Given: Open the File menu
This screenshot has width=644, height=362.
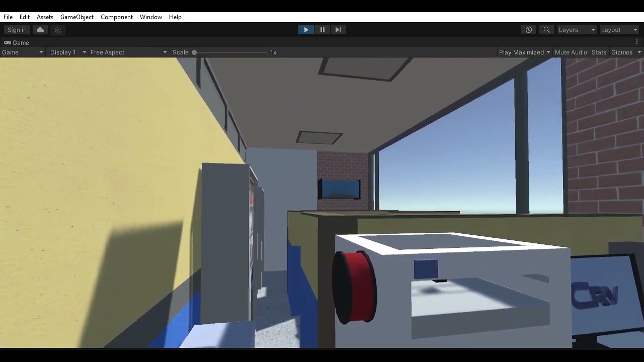Looking at the screenshot, I should tap(8, 17).
